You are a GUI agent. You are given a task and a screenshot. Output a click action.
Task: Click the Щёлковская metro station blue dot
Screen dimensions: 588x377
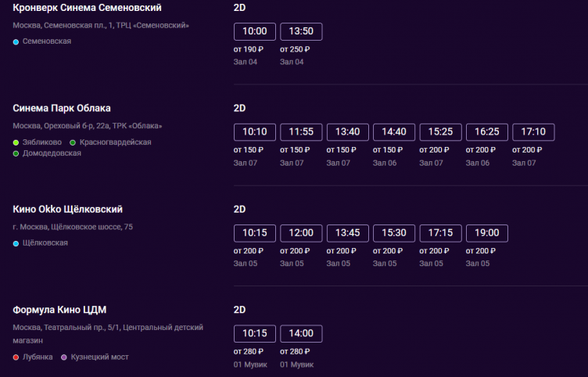tap(16, 243)
